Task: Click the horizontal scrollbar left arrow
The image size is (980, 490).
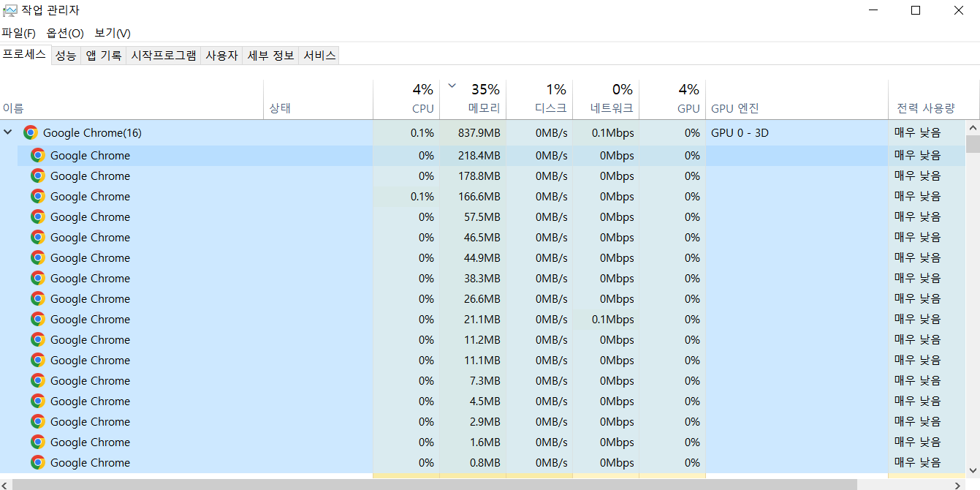Action: (6, 484)
